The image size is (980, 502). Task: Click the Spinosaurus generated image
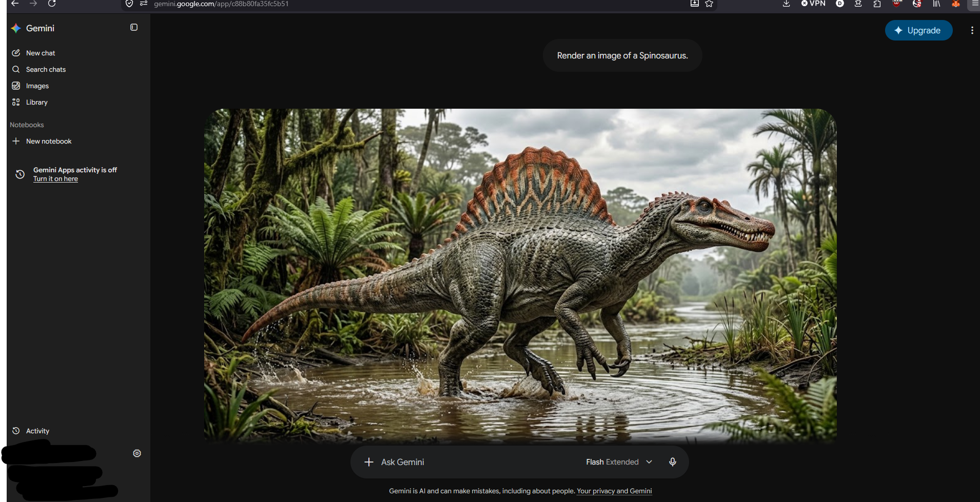520,275
